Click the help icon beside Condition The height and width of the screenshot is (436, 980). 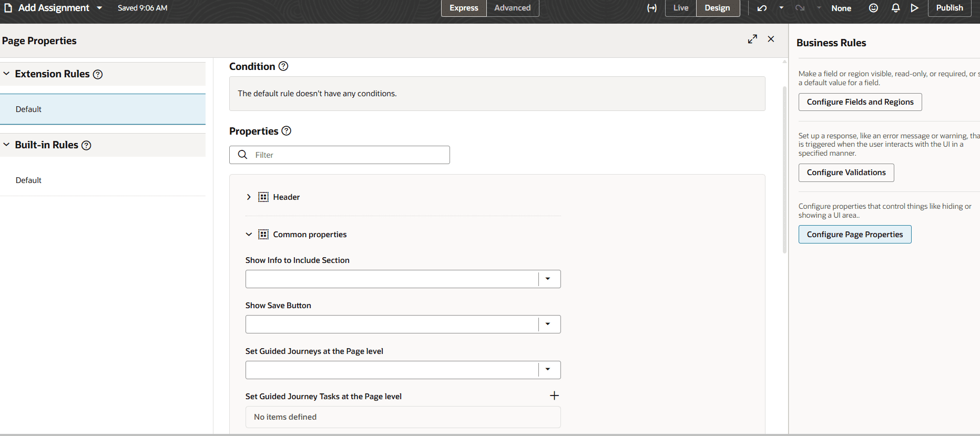[x=283, y=66]
